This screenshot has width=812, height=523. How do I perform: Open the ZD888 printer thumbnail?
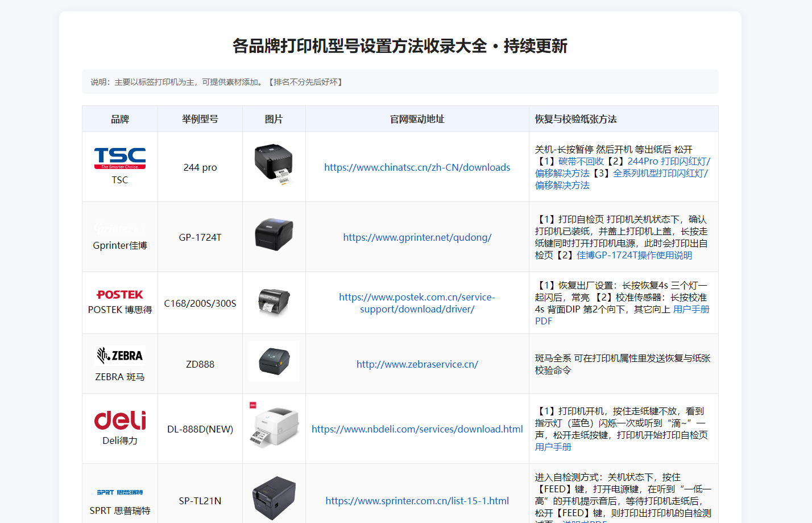(274, 361)
